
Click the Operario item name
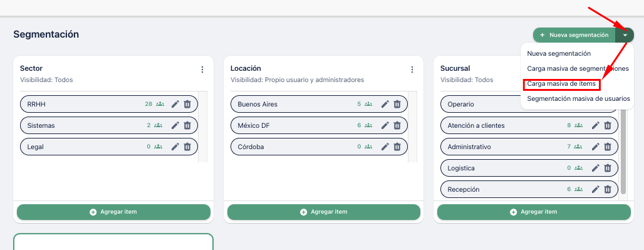point(461,105)
